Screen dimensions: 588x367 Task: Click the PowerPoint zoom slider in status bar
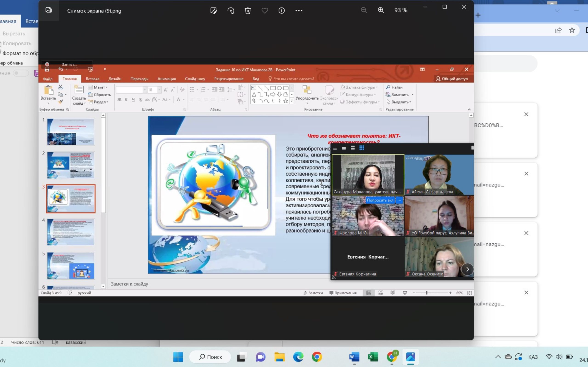tap(427, 293)
